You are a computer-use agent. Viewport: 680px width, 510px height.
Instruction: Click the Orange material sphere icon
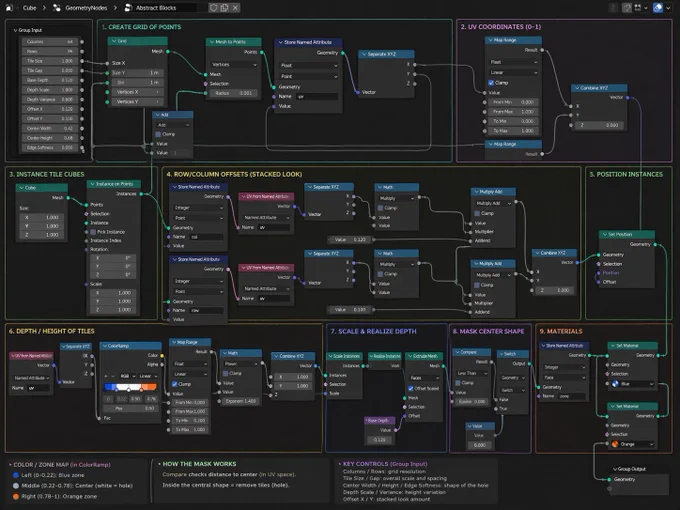click(x=615, y=444)
